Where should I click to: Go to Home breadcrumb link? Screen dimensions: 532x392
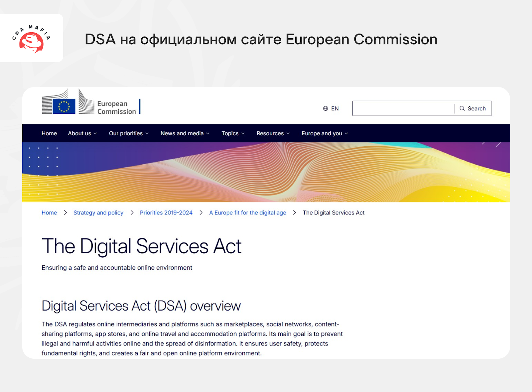(x=49, y=213)
